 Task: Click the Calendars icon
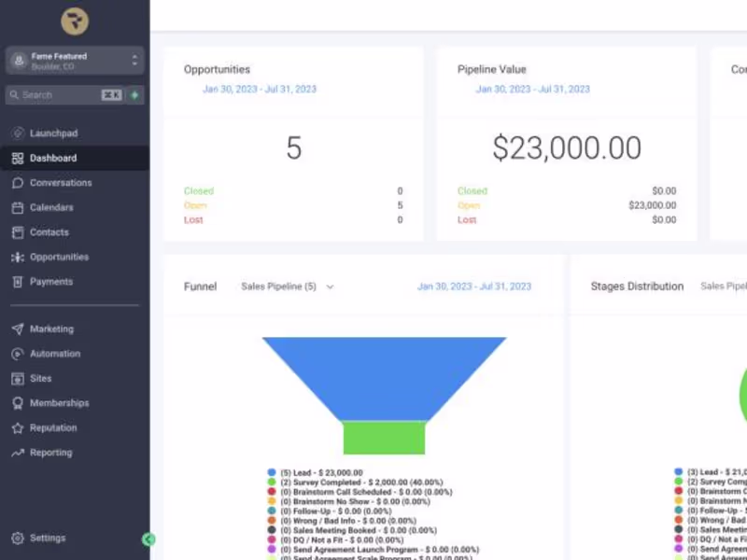tap(18, 207)
